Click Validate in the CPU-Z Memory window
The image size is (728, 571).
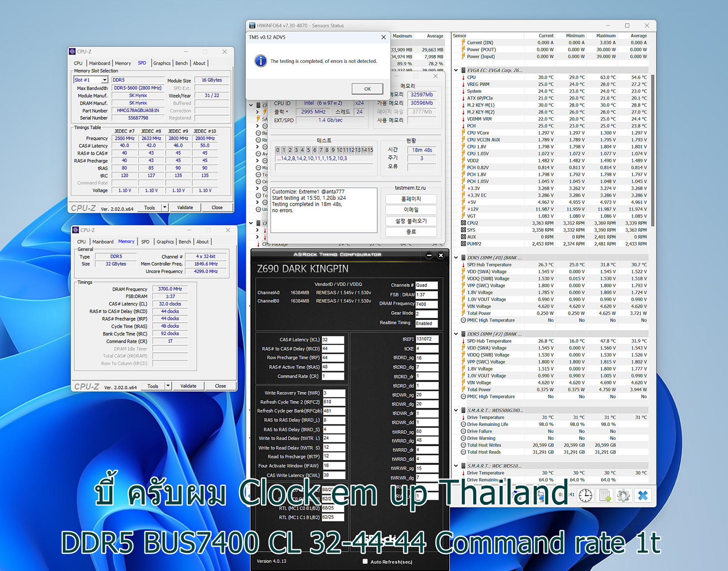point(188,386)
